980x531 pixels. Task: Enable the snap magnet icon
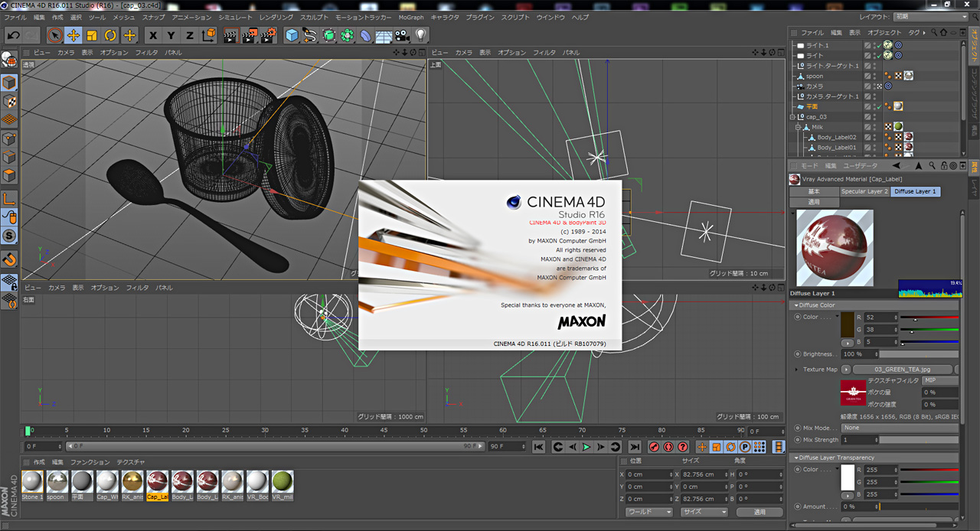tap(9, 259)
